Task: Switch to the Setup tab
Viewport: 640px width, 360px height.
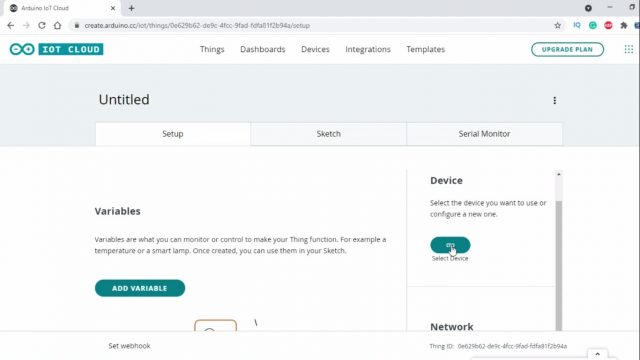Action: [x=173, y=134]
